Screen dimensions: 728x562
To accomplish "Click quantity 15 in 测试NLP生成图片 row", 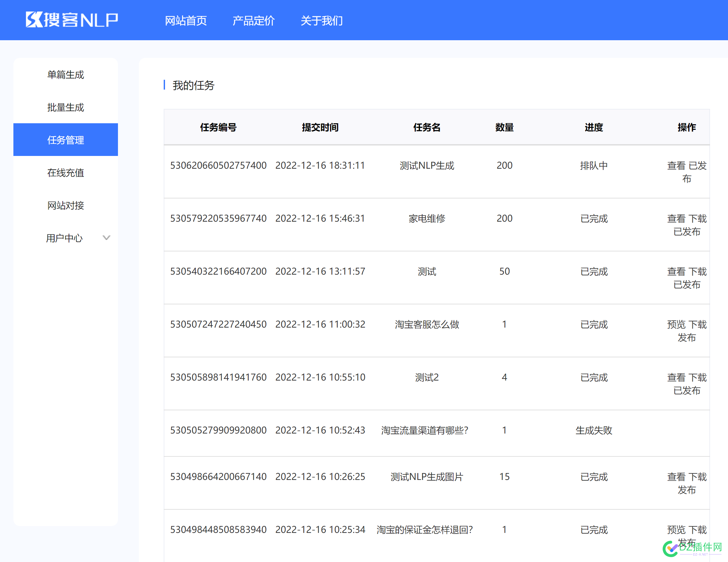I will pos(504,477).
